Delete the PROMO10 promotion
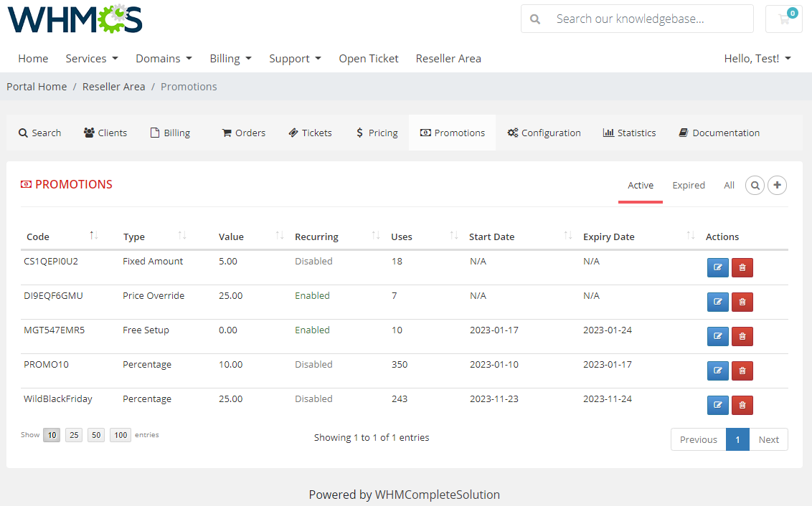The image size is (812, 506). coord(742,371)
